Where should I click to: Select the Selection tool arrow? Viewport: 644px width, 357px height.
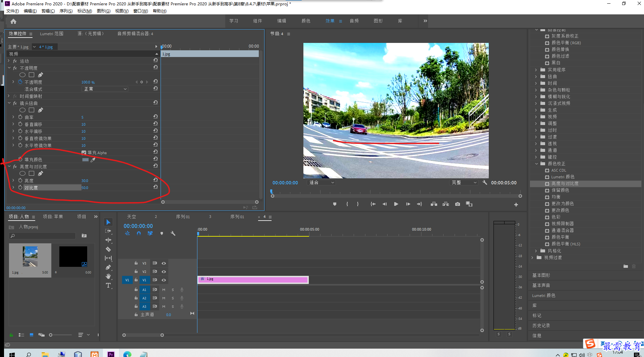point(108,222)
